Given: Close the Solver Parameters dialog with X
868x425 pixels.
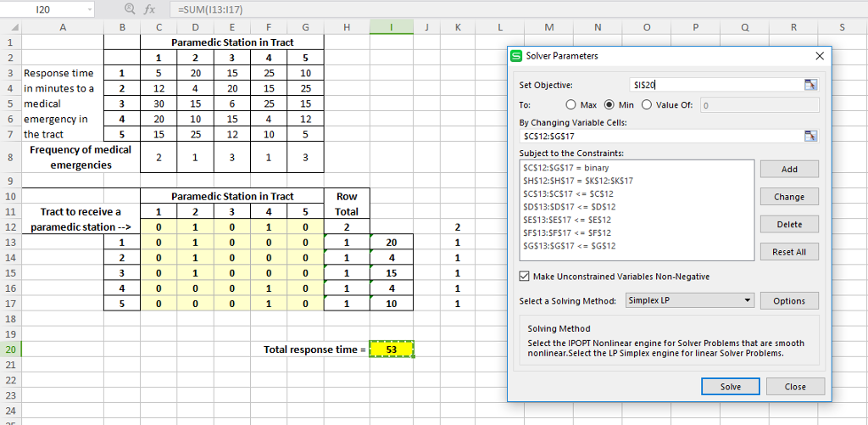Looking at the screenshot, I should pyautogui.click(x=819, y=56).
